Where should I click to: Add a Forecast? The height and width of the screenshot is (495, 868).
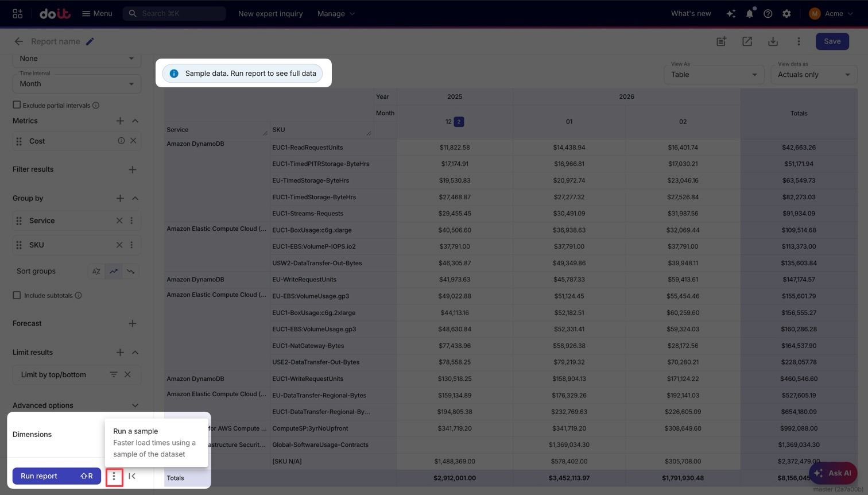coord(132,323)
